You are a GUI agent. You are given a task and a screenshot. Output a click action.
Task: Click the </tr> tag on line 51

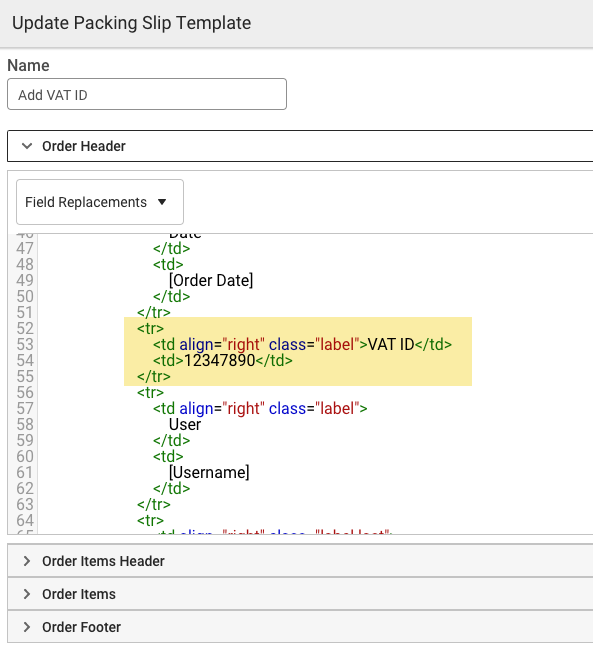point(153,312)
